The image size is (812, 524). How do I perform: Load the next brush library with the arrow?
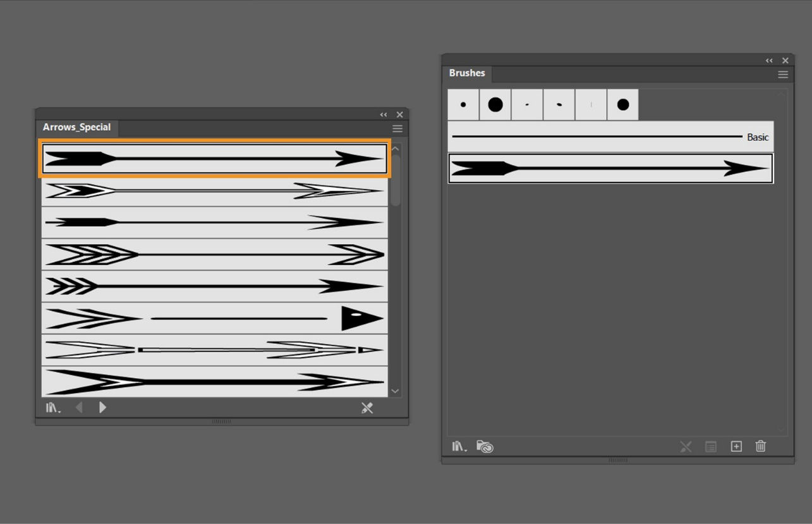click(x=102, y=407)
